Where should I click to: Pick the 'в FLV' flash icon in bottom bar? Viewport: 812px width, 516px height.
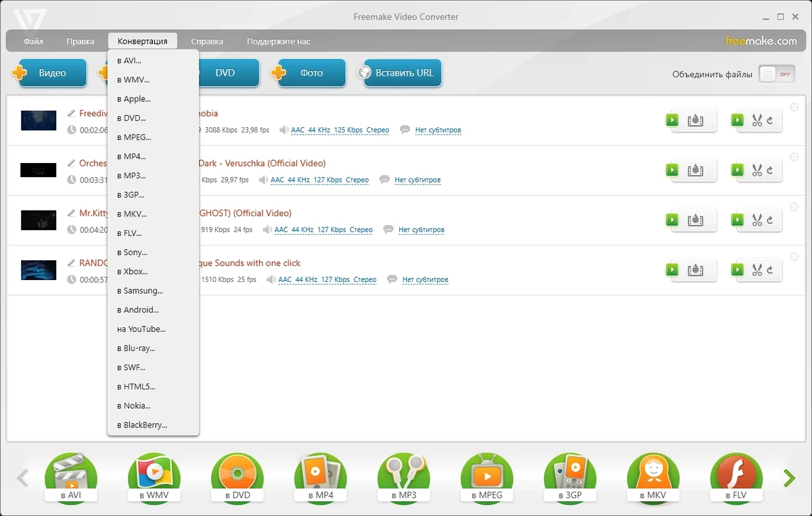[737, 478]
